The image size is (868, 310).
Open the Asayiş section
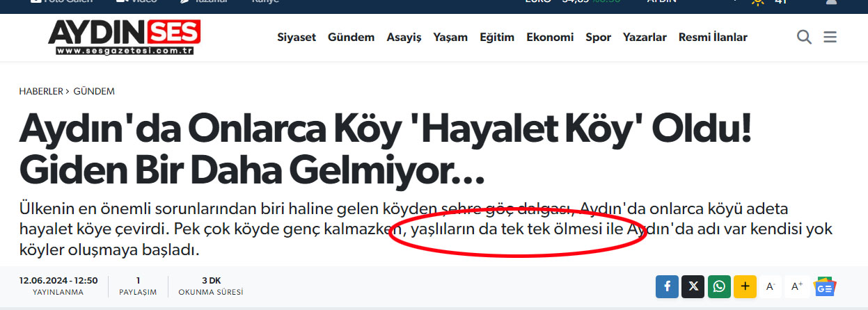[404, 38]
